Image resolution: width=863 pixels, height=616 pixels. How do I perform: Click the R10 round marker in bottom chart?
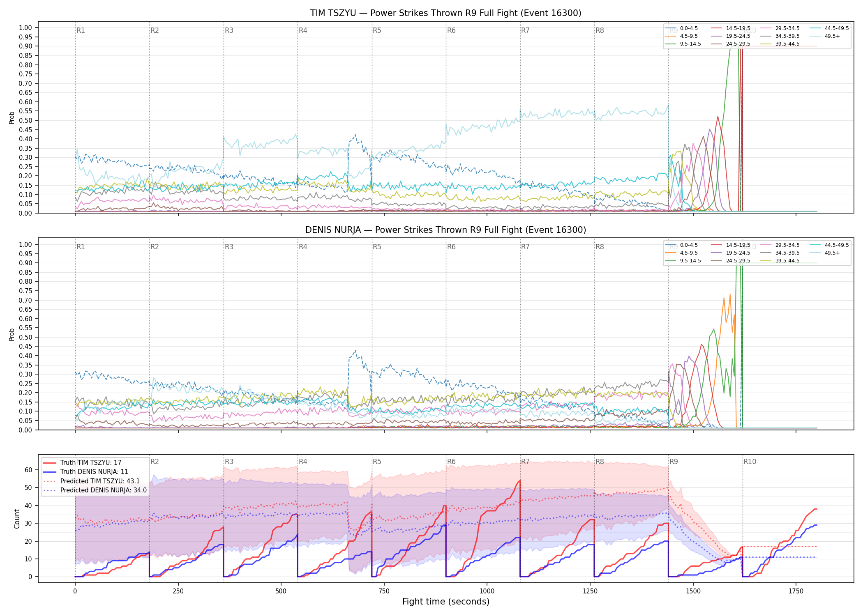coord(750,462)
